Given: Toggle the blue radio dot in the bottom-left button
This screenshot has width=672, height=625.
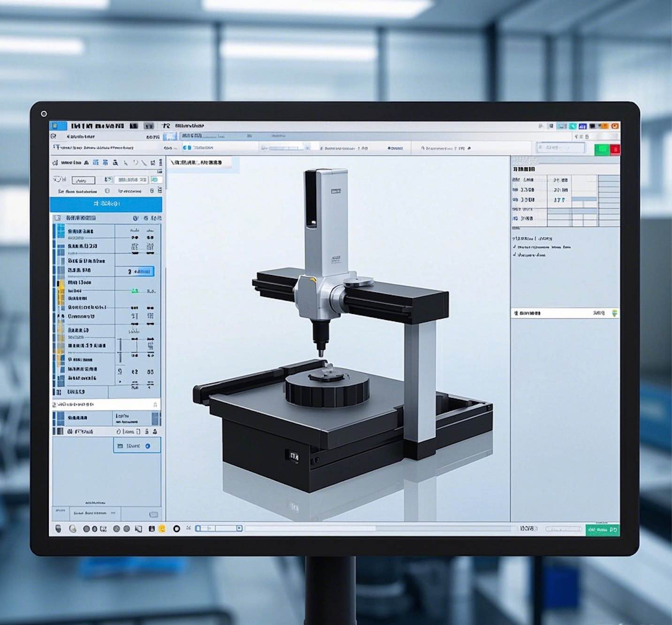Looking at the screenshot, I should (148, 446).
